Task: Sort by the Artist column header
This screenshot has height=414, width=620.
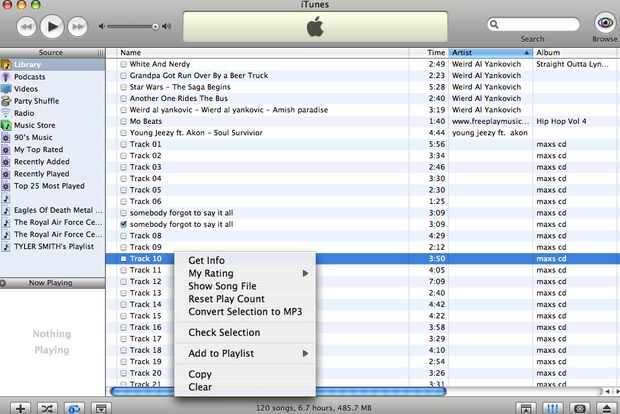Action: pos(490,53)
